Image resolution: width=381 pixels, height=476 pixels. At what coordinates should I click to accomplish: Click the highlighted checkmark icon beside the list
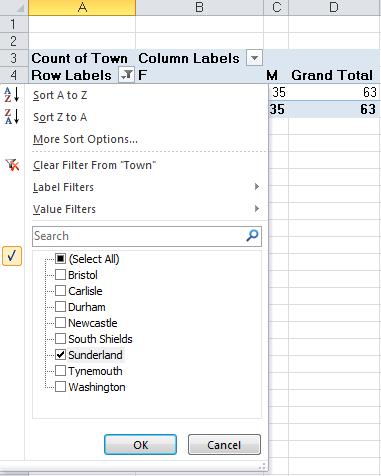click(x=12, y=256)
